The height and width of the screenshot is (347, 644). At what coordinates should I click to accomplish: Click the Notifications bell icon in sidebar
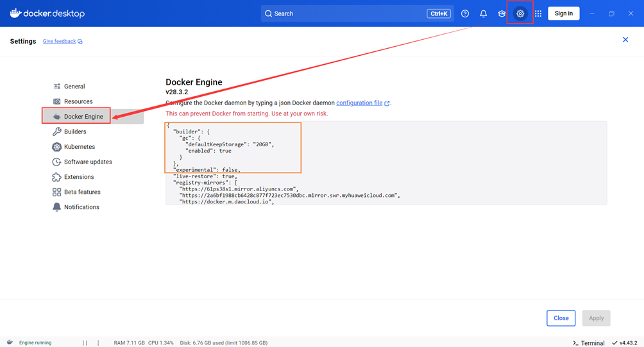[56, 207]
